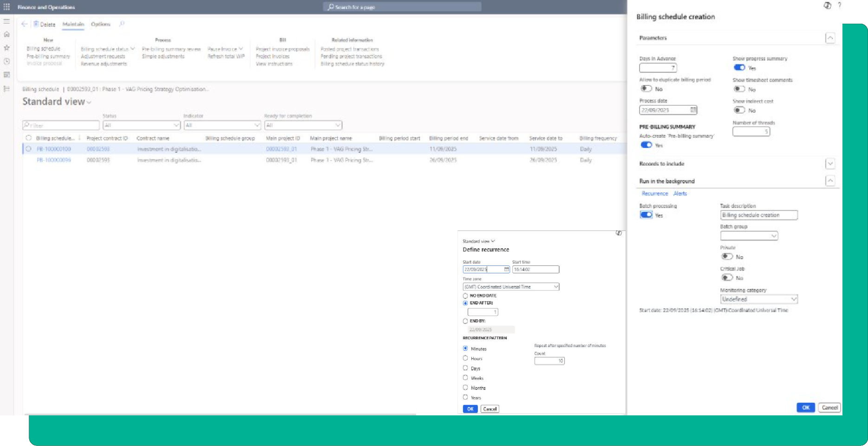The height and width of the screenshot is (446, 868).
Task: Click the help question mark icon
Action: click(x=839, y=5)
